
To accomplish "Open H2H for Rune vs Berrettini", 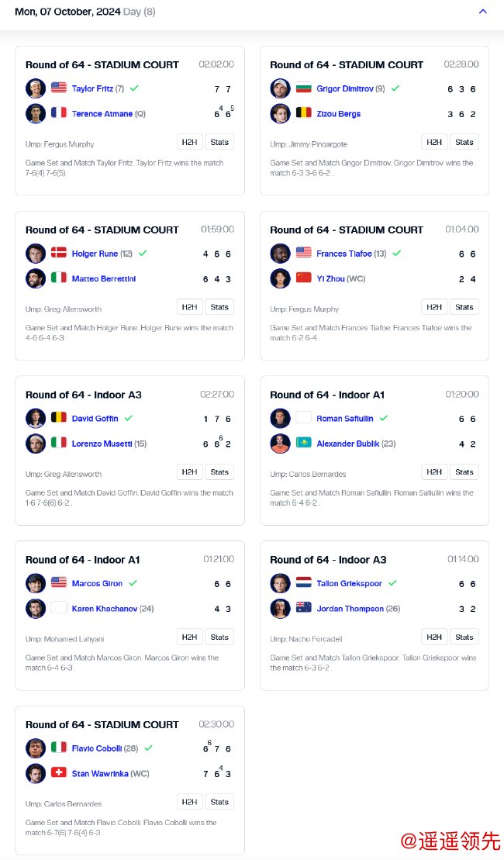I will point(189,307).
